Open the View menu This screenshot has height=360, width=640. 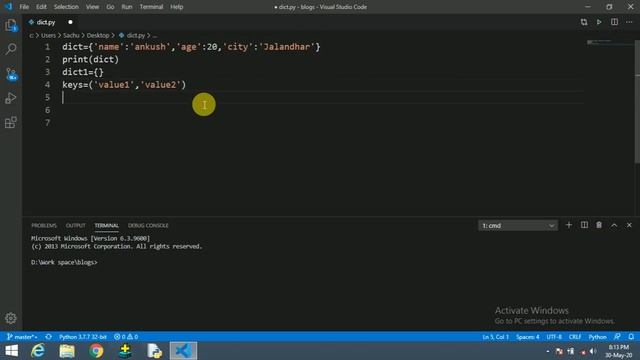[92, 7]
